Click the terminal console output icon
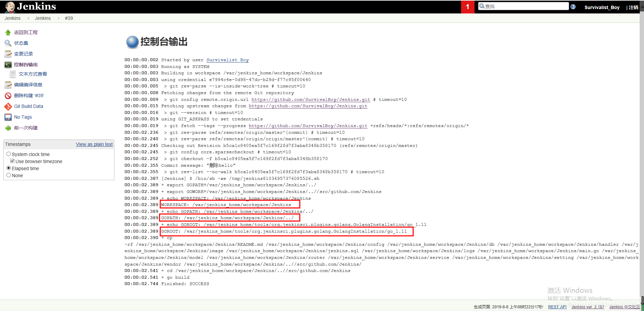The width and height of the screenshot is (644, 311). pyautogui.click(x=8, y=65)
